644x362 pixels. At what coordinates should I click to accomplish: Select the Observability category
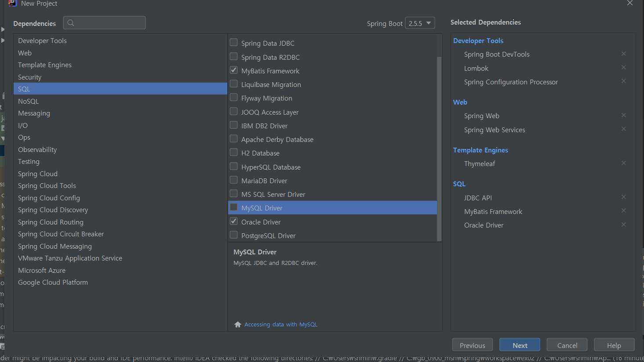120,149
